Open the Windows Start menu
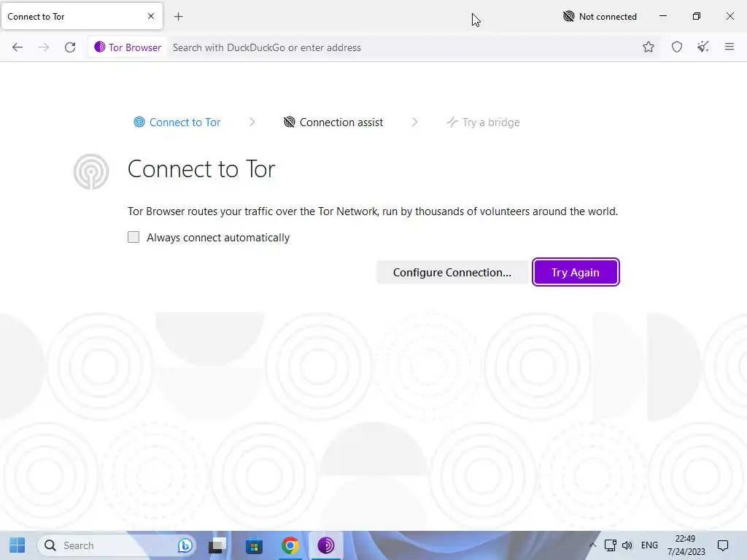 click(x=18, y=545)
